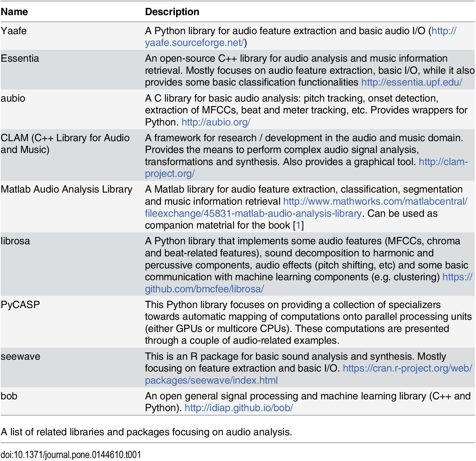Select the PyCASP row name
The image size is (476, 461).
coord(20,305)
